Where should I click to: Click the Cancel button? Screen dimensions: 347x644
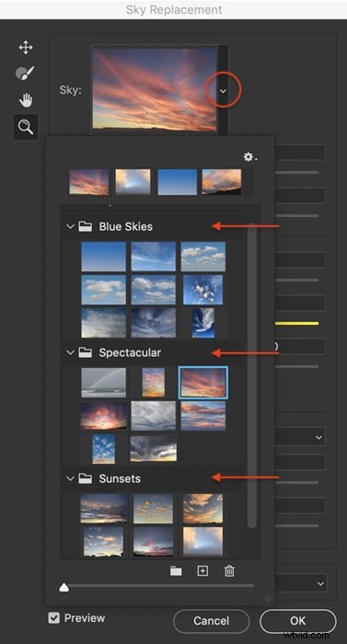click(212, 621)
